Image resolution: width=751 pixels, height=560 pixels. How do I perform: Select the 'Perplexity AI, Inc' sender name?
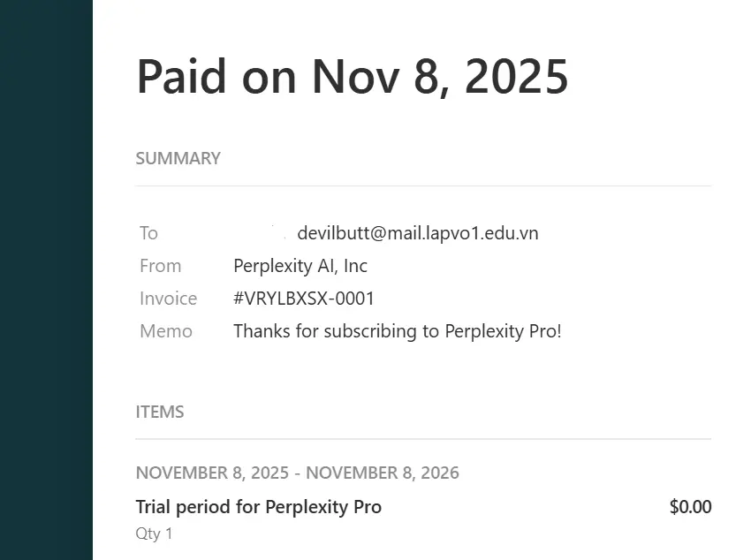pos(300,266)
